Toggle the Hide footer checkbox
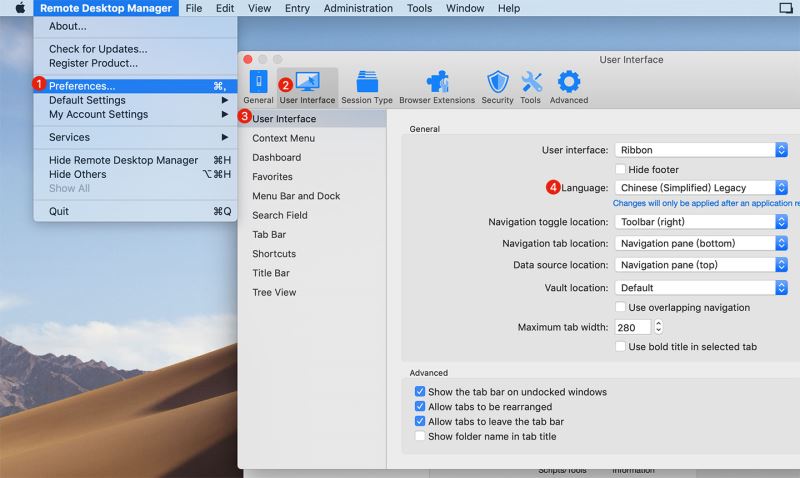 [620, 169]
